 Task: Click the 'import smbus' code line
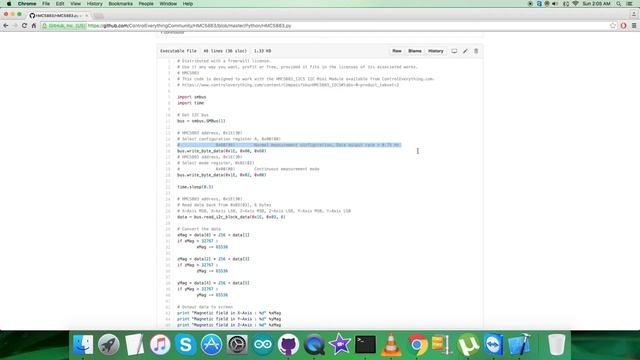(191, 97)
